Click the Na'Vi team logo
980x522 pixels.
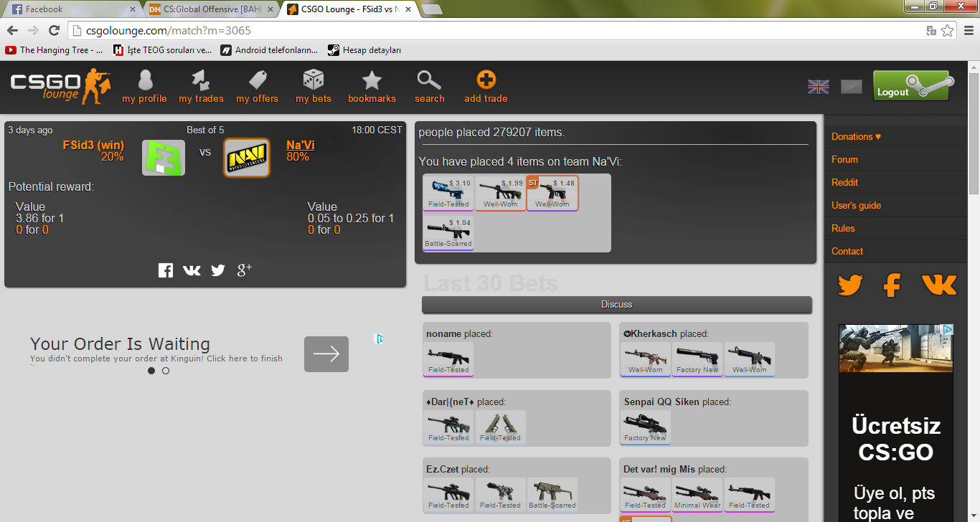click(247, 158)
